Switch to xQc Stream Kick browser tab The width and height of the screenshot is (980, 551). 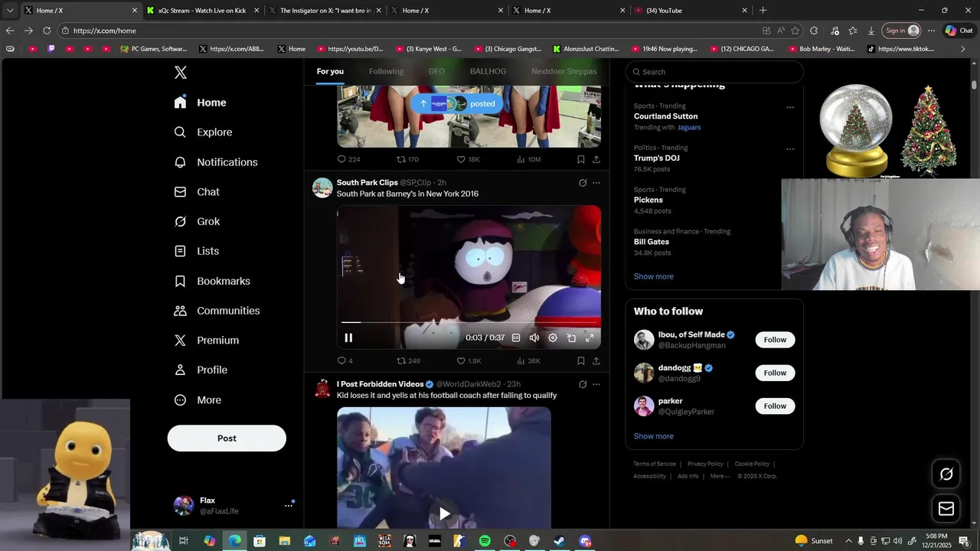[x=202, y=11]
